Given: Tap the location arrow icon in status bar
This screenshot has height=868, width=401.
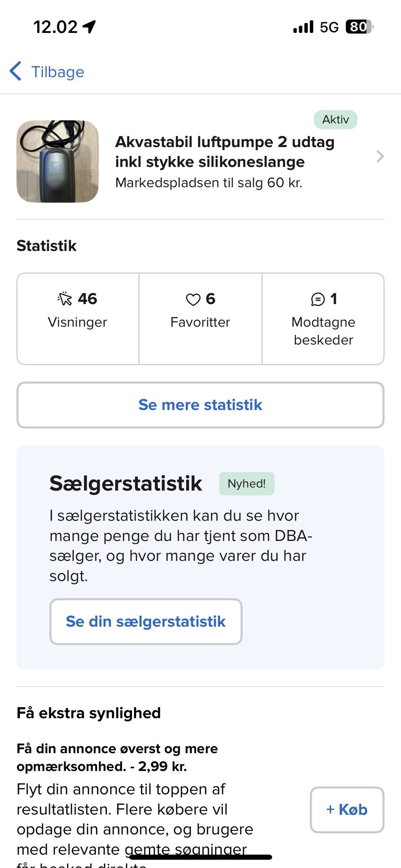Looking at the screenshot, I should 89,27.
